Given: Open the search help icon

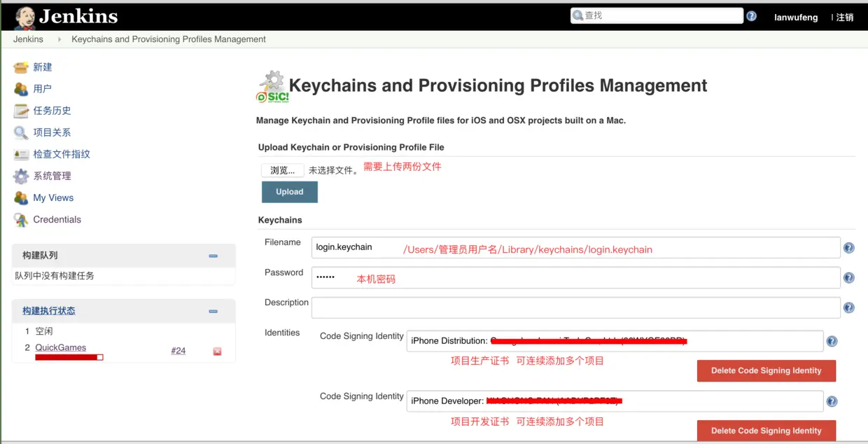Looking at the screenshot, I should point(751,16).
